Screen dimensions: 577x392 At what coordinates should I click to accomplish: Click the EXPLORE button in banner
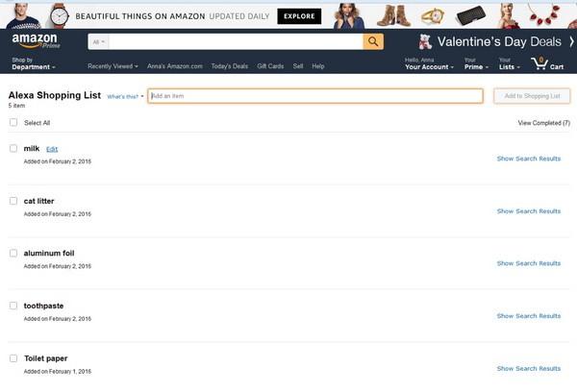(299, 16)
